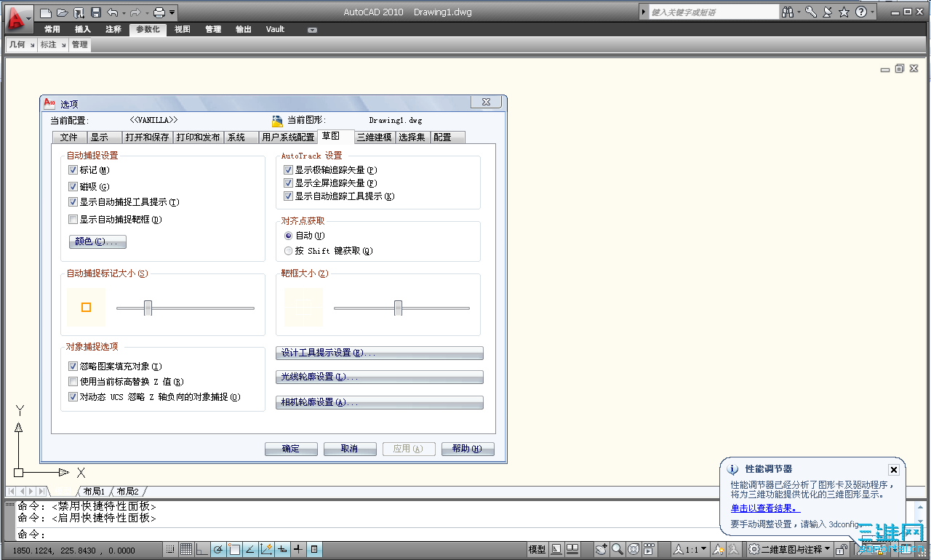Toggle Polar tracking in status bar
The image size is (931, 560).
[217, 549]
